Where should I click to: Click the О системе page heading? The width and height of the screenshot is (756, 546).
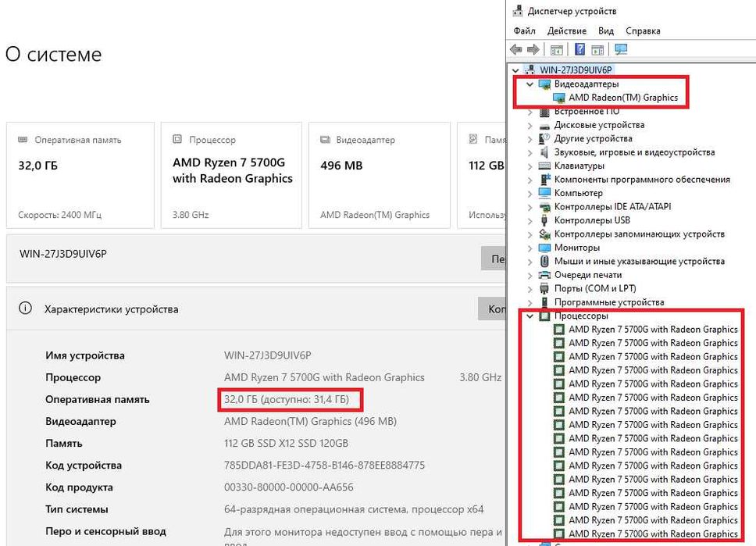(x=53, y=54)
